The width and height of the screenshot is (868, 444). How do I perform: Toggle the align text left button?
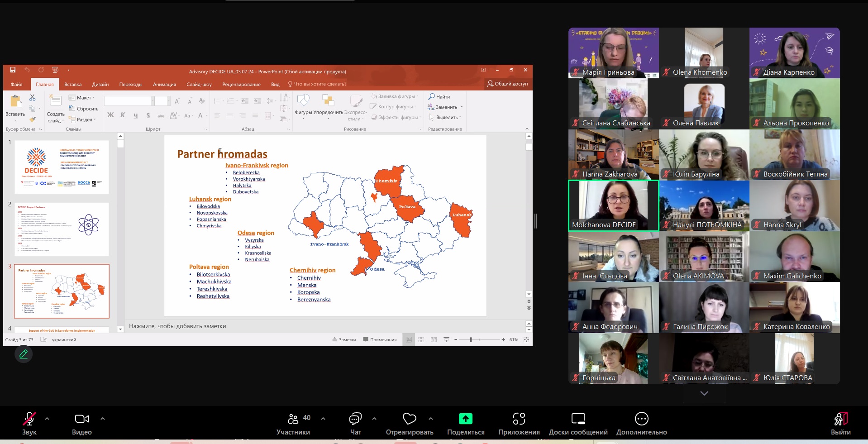tap(217, 116)
